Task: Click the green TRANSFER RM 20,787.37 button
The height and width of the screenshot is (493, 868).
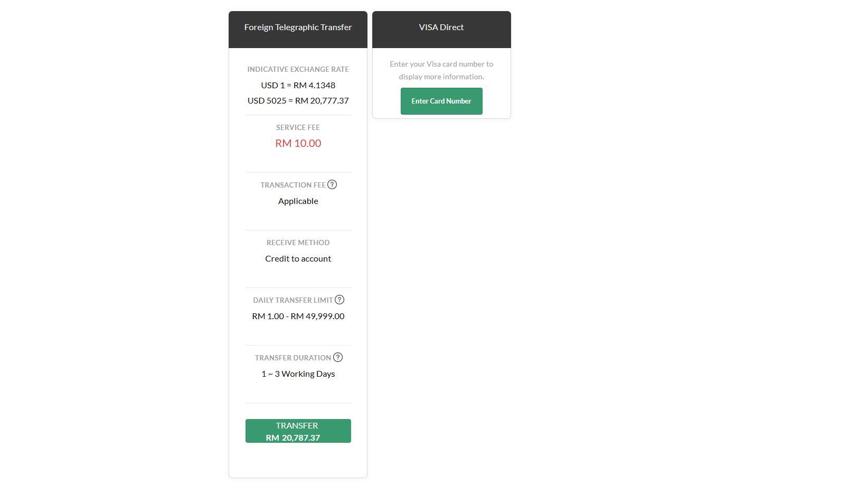Action: (x=298, y=431)
